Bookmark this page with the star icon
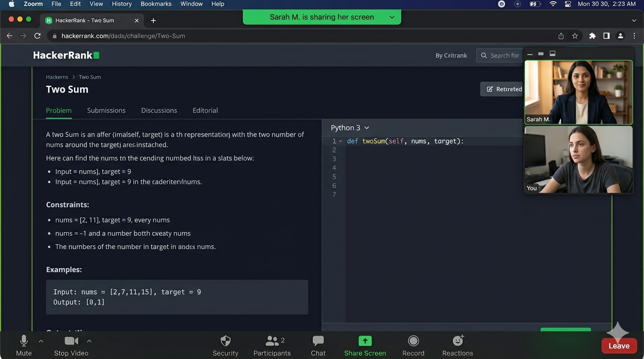The height and width of the screenshot is (359, 644). tap(575, 36)
